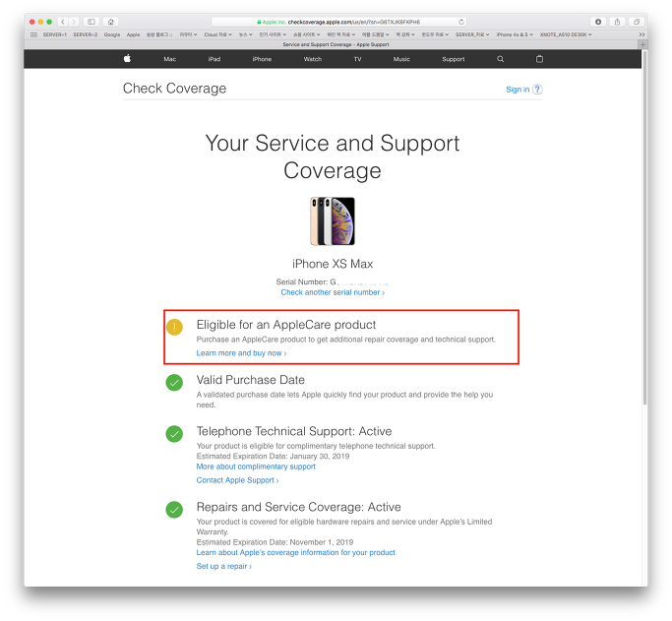Screen dimensions: 672x621
Task: Click the green check beside Valid Purchase Date
Action: click(x=174, y=382)
